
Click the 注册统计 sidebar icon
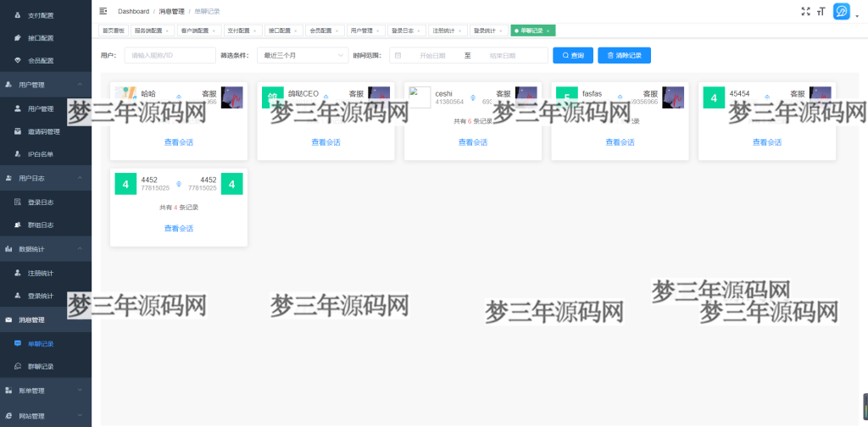pyautogui.click(x=17, y=274)
